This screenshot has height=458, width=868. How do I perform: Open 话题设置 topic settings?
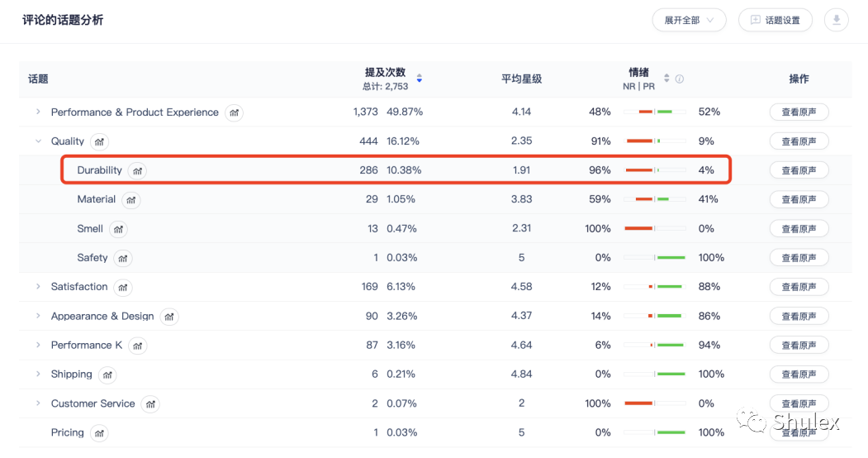click(775, 20)
